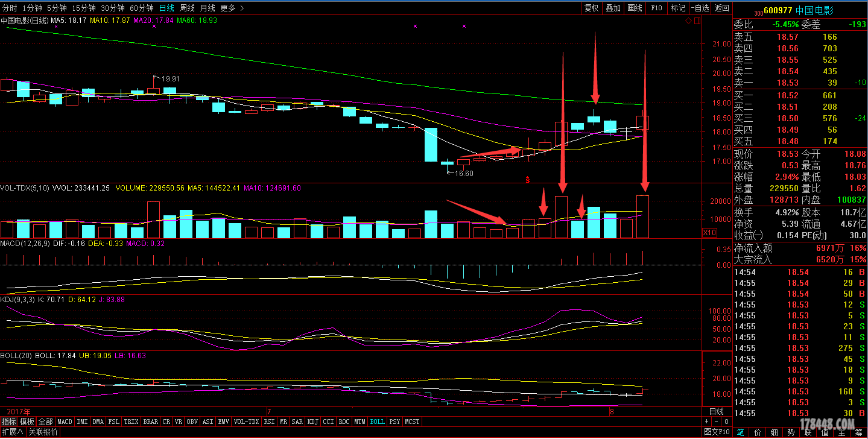868x439 pixels.
Task: Click the diamond marker icon above the chart
Action: (689, 21)
